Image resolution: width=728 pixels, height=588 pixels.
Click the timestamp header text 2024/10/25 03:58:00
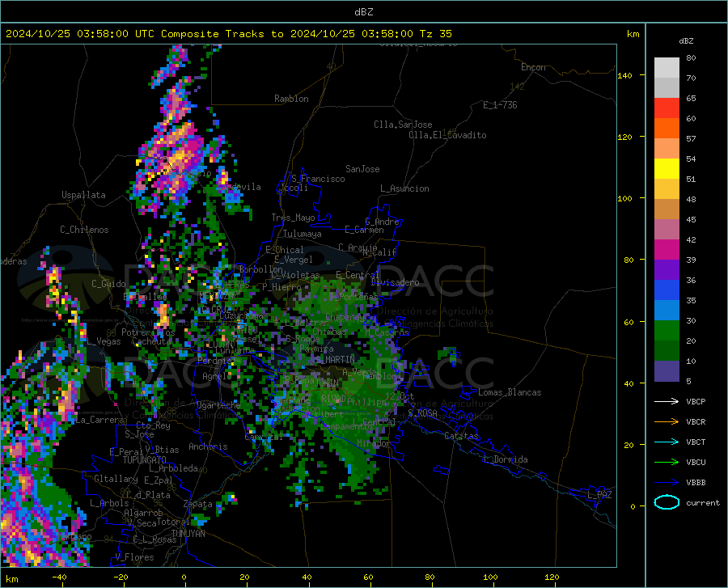tap(67, 34)
